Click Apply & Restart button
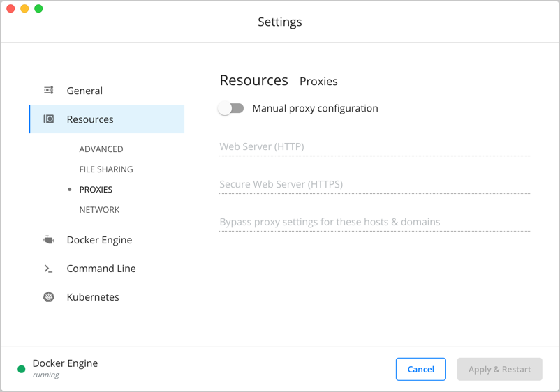This screenshot has width=560, height=392. [499, 369]
